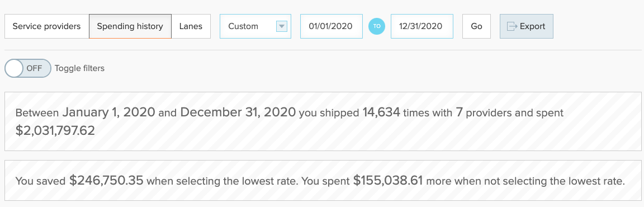Click the total spent amount $2,031,797.62
This screenshot has height=207, width=644.
[55, 130]
